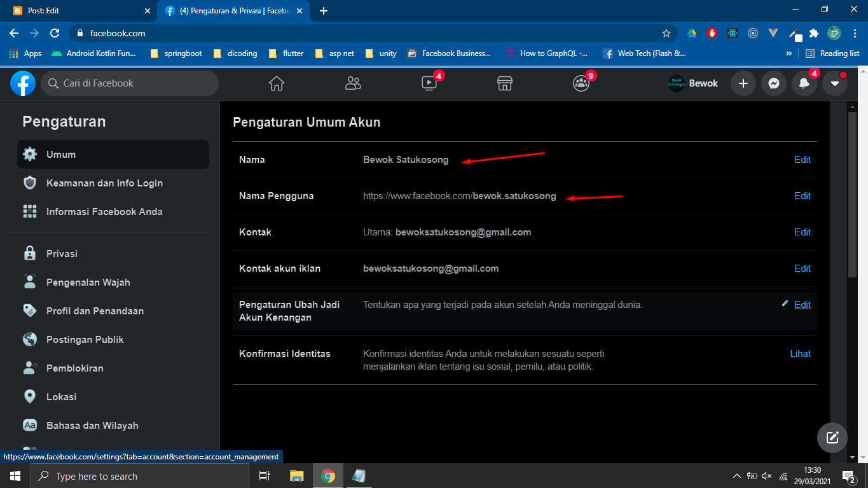Open the Groups icon with 9 badge
This screenshot has width=868, height=488.
tap(581, 83)
